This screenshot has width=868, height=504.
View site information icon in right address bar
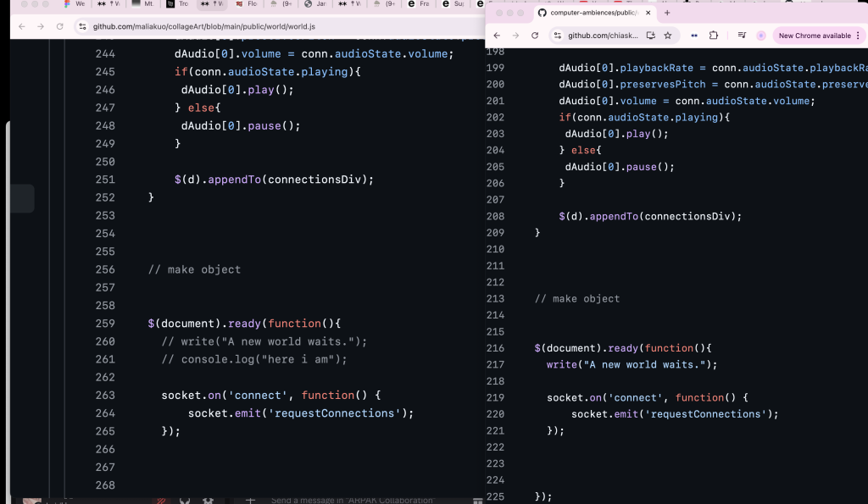point(558,36)
